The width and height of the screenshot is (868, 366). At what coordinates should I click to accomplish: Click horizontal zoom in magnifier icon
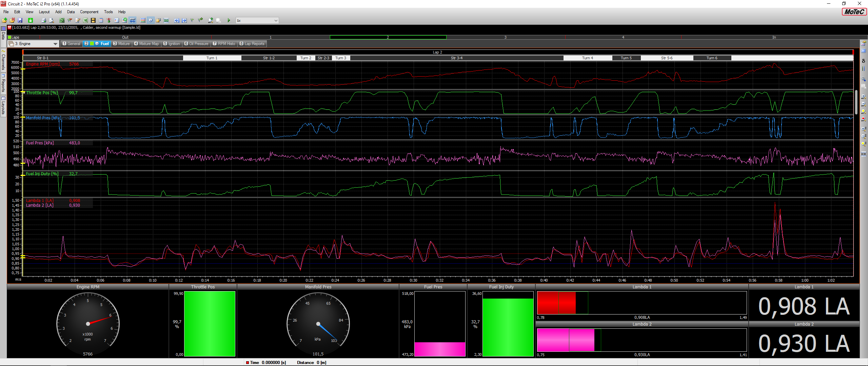pyautogui.click(x=863, y=97)
